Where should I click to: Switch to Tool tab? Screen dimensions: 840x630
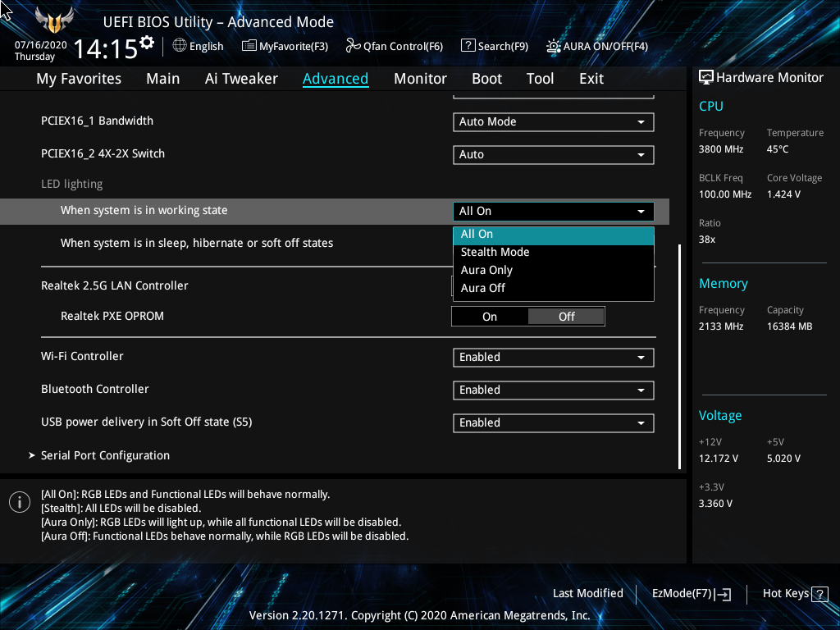tap(540, 79)
